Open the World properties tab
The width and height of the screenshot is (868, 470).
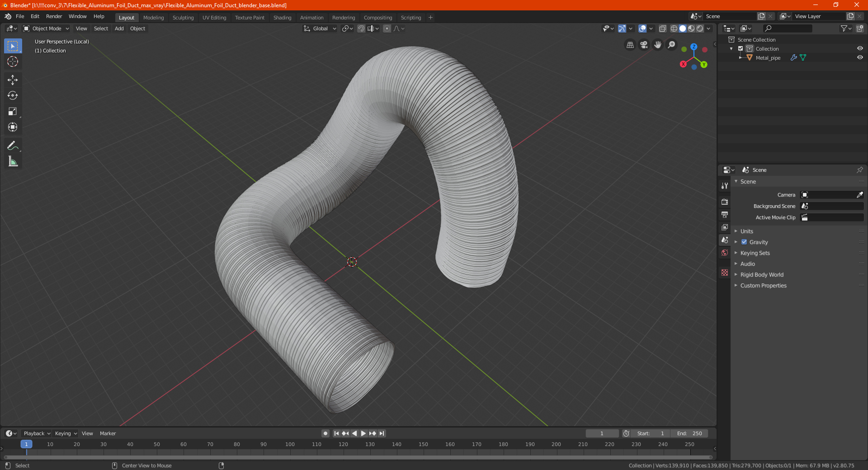click(x=725, y=253)
